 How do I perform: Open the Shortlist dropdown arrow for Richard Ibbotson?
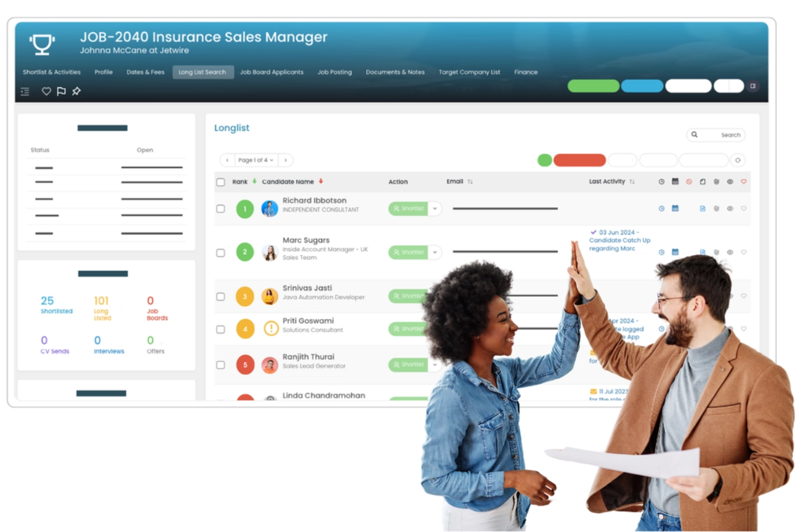435,209
